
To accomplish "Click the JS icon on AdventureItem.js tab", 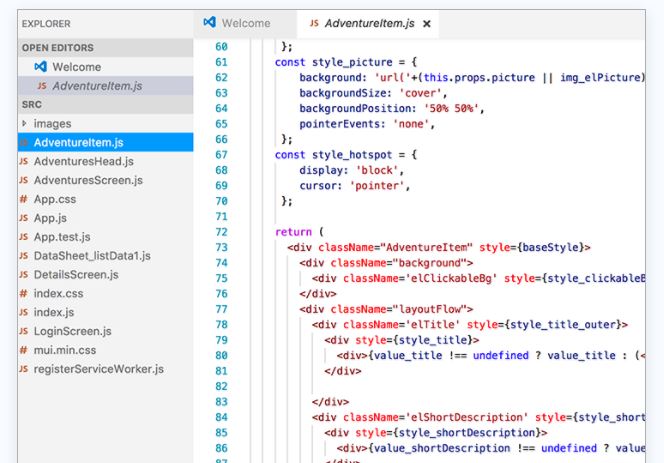I will click(314, 23).
